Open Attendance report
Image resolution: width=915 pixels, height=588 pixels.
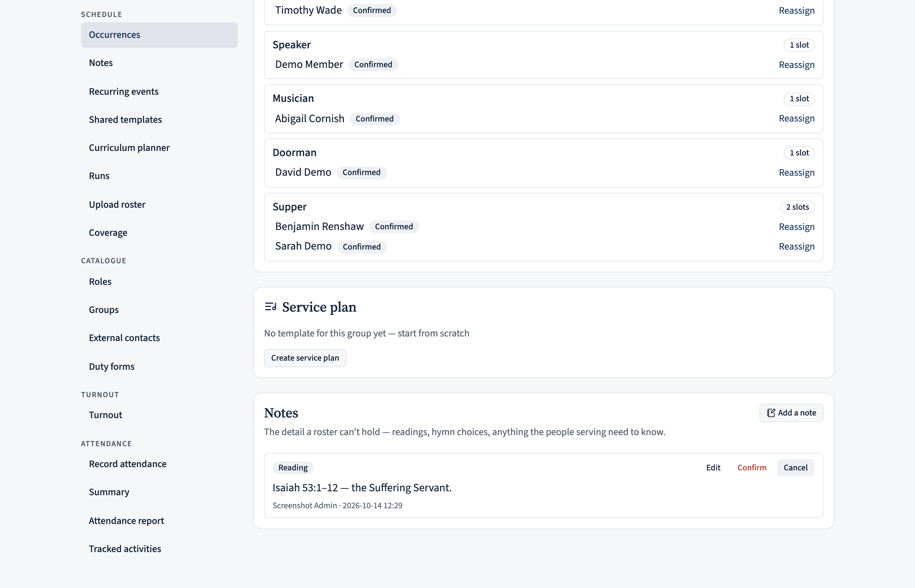pyautogui.click(x=159, y=521)
